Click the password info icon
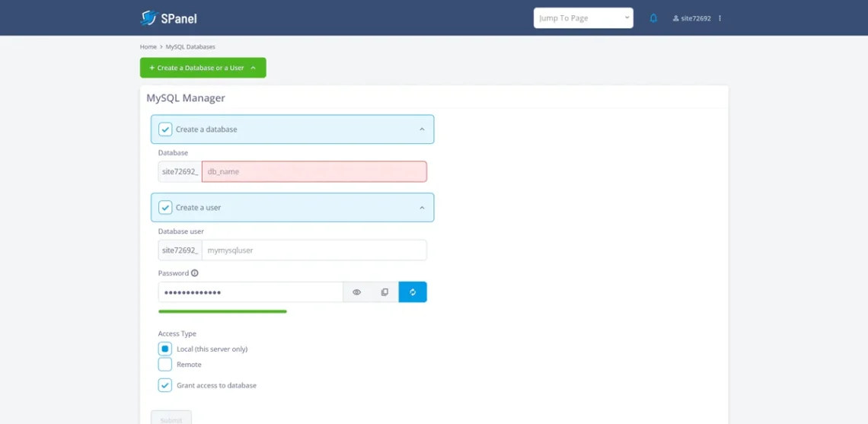The width and height of the screenshot is (868, 424). pyautogui.click(x=195, y=273)
